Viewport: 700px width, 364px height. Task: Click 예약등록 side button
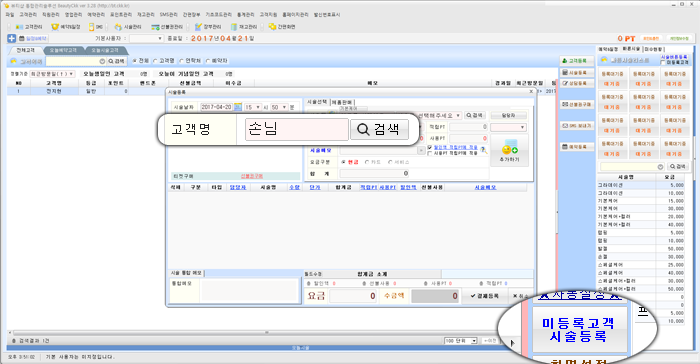(x=577, y=146)
